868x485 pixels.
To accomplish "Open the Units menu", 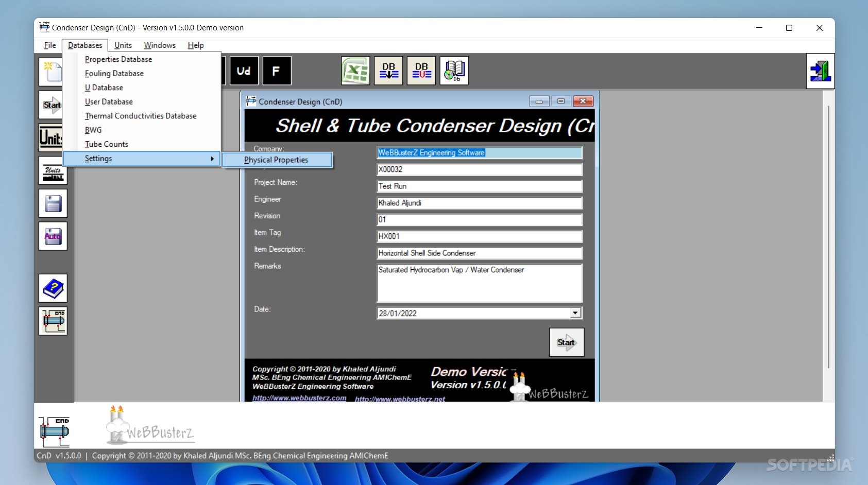I will [123, 45].
